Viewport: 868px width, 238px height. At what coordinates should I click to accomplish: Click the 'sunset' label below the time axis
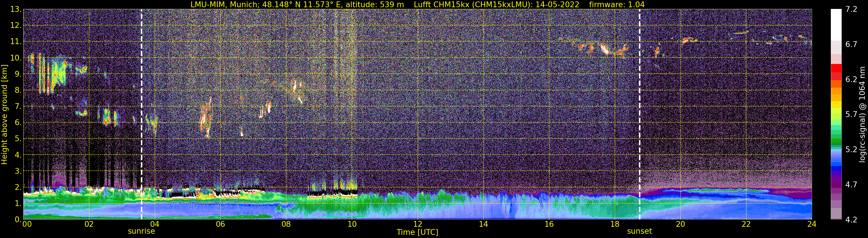pyautogui.click(x=640, y=231)
